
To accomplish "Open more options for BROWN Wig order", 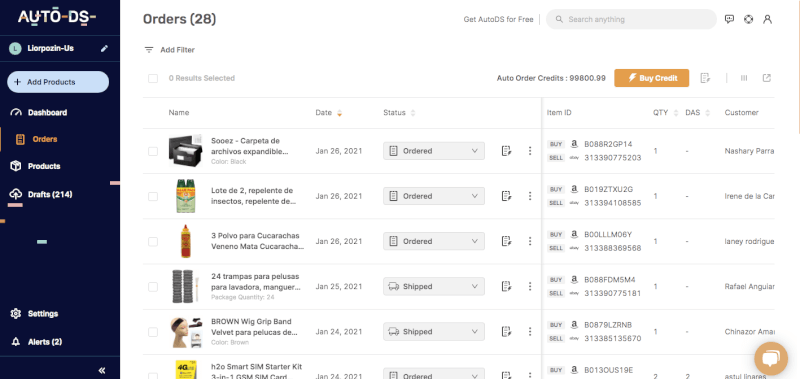I will 530,332.
